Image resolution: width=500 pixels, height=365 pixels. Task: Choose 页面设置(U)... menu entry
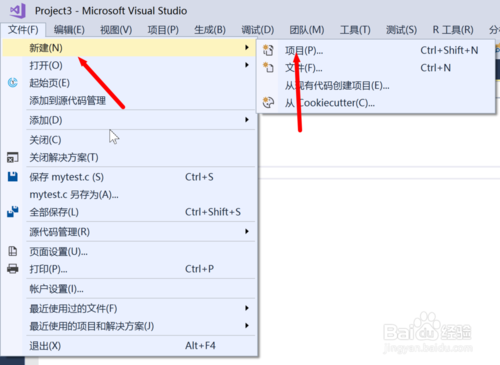(x=129, y=251)
